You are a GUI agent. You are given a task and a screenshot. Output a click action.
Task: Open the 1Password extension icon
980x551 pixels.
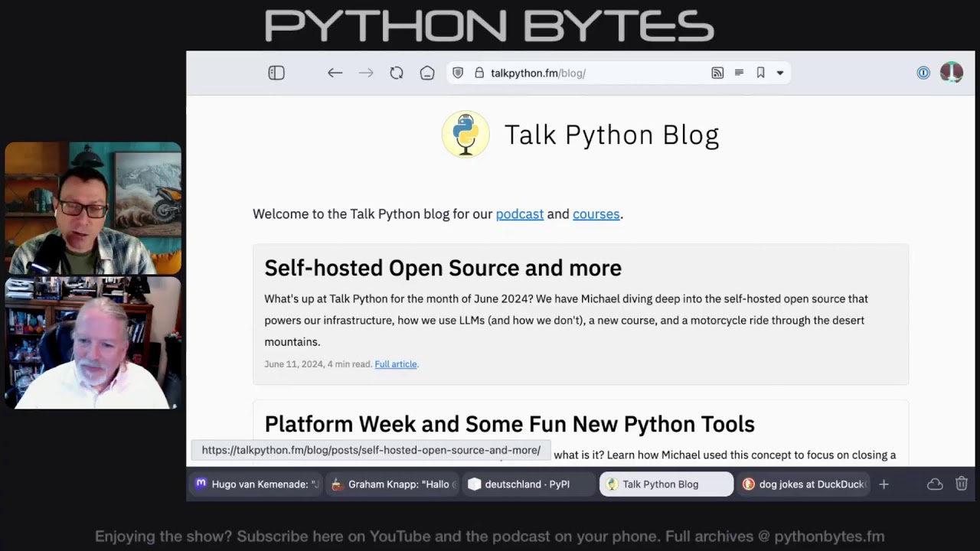[x=923, y=73]
